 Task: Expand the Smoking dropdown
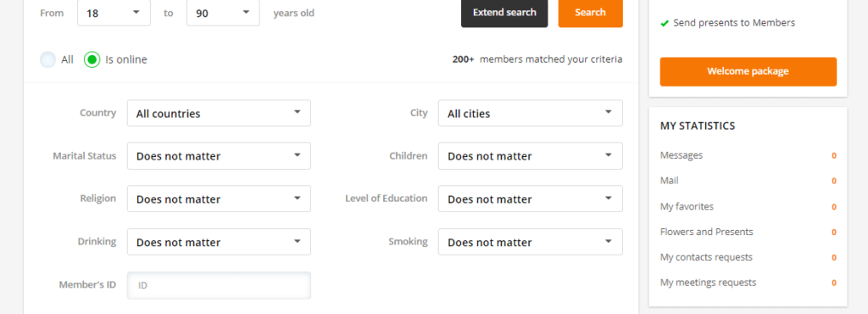coord(531,242)
